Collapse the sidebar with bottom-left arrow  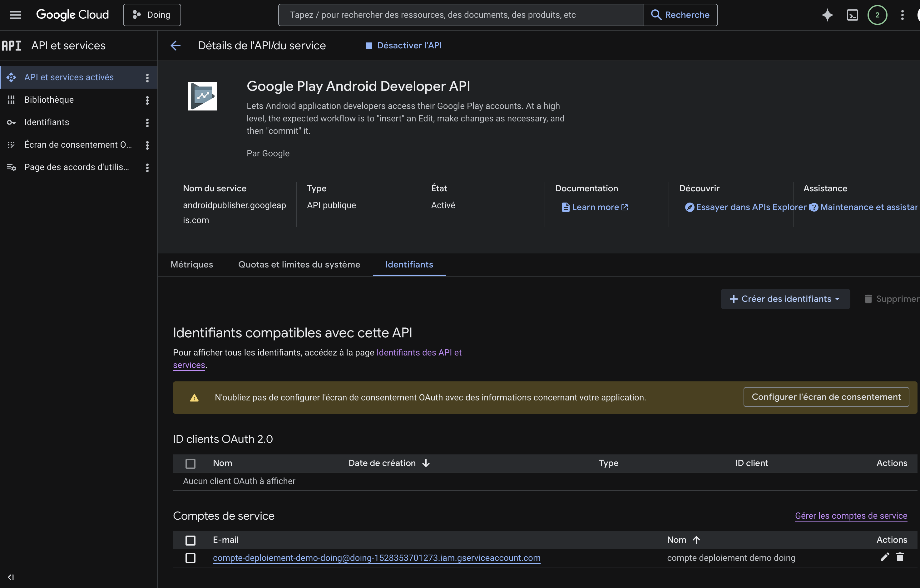click(11, 577)
